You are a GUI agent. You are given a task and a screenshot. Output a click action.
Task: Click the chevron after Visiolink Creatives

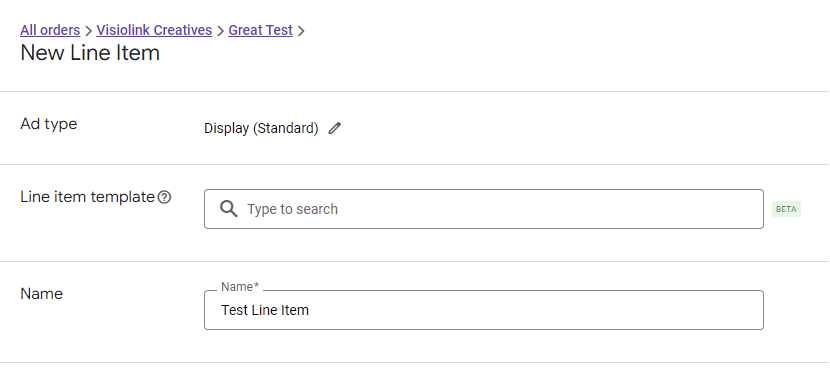(x=220, y=31)
